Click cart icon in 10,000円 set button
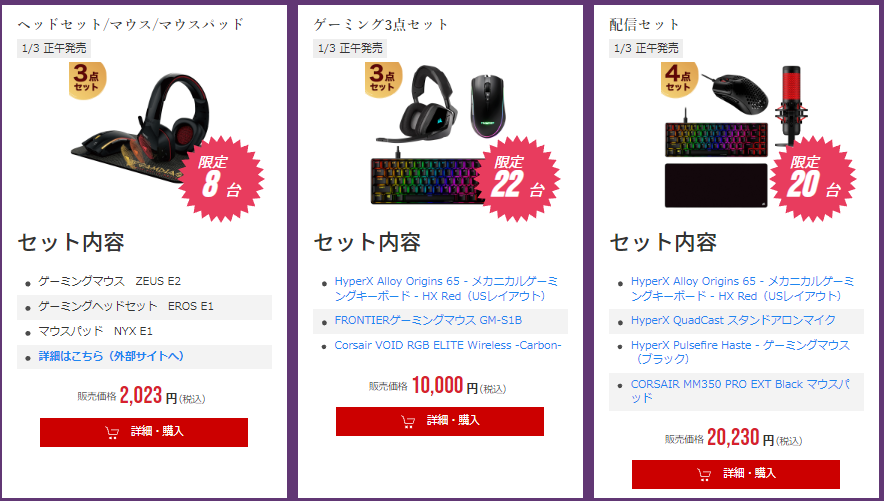This screenshot has height=501, width=884. (408, 421)
